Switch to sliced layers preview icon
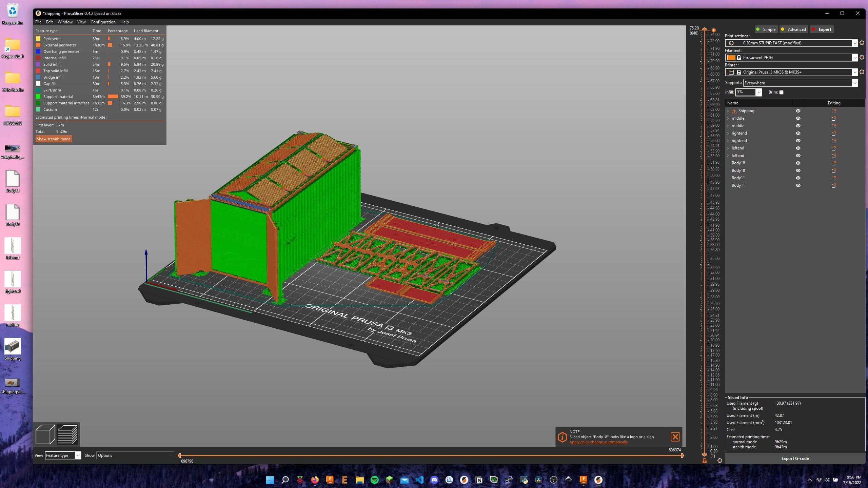 [67, 434]
